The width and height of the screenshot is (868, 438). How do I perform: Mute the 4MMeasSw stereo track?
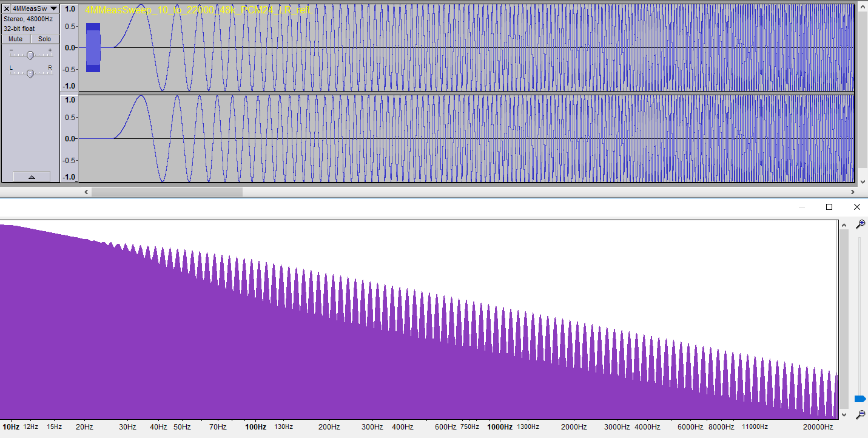(16, 39)
